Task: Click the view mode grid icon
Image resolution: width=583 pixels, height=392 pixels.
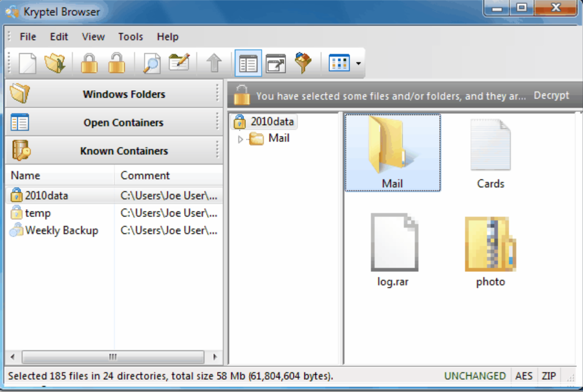Action: click(x=339, y=63)
